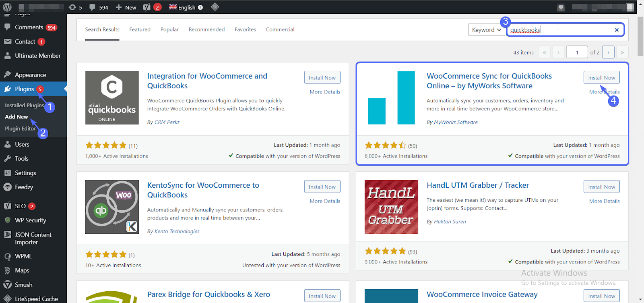Switch to the Commercial tab

280,29
